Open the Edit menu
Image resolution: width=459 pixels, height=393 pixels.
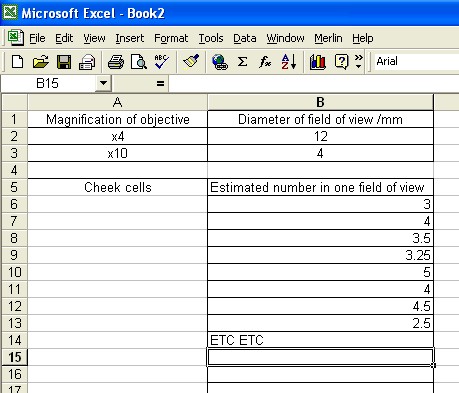pos(64,38)
